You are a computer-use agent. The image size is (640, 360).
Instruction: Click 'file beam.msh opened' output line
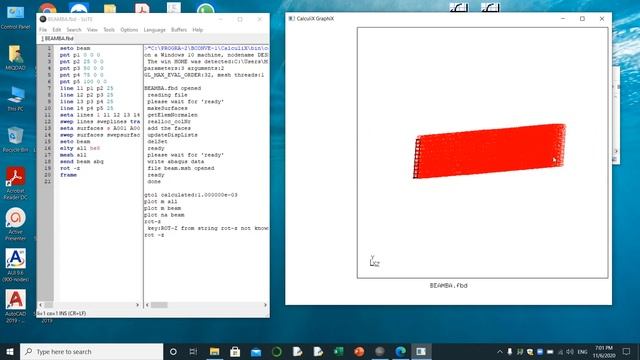point(180,168)
